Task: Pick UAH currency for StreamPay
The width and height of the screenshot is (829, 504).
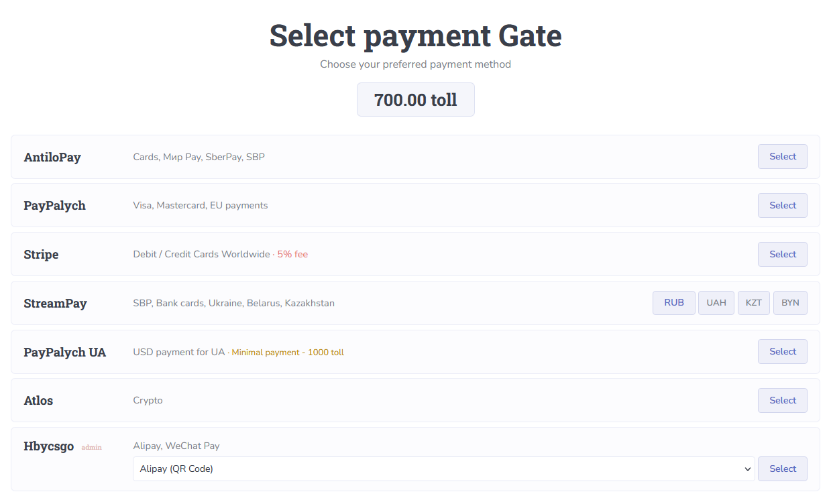Action: pyautogui.click(x=716, y=303)
